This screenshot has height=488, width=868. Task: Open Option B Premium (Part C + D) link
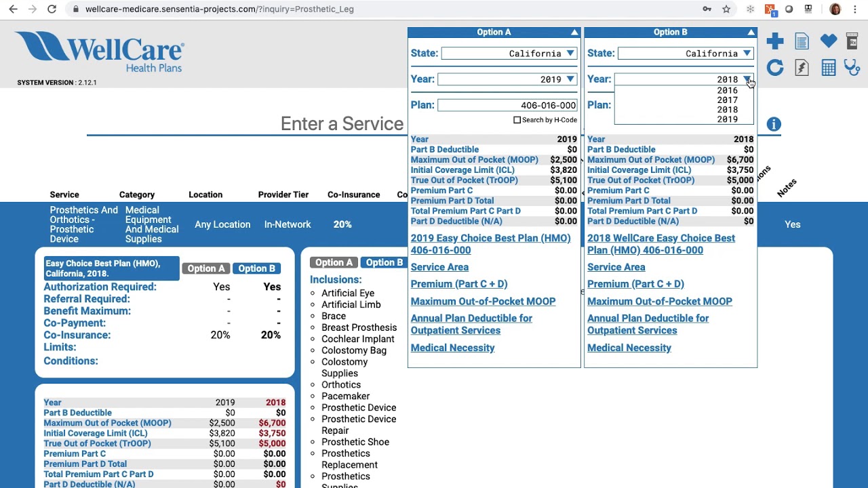click(x=635, y=284)
